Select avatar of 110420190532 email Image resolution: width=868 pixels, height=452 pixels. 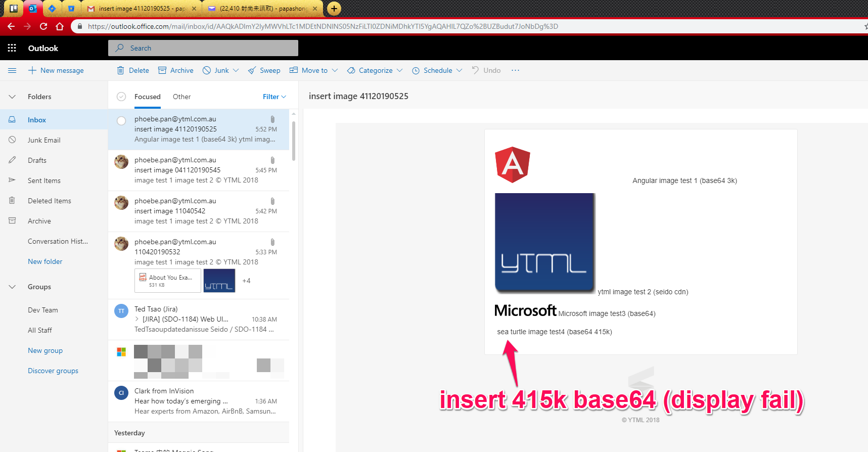(121, 244)
